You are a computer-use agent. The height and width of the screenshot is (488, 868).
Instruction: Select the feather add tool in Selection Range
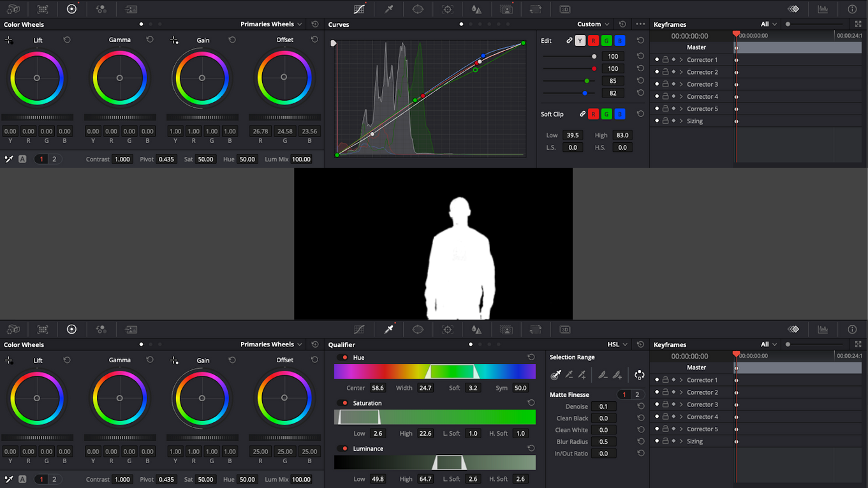[617, 375]
